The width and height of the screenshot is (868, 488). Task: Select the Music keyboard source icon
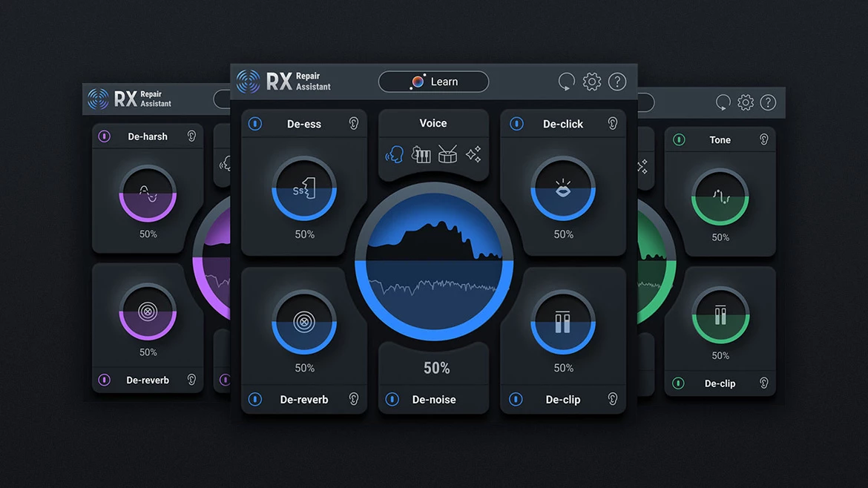[x=421, y=154]
